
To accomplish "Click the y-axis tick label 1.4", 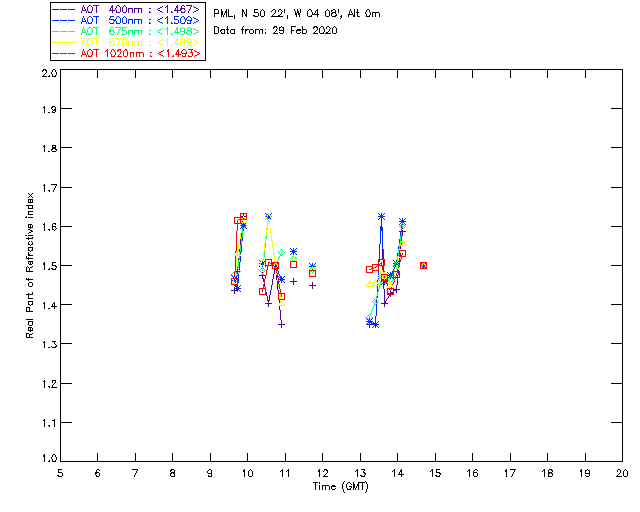I will click(x=49, y=305).
